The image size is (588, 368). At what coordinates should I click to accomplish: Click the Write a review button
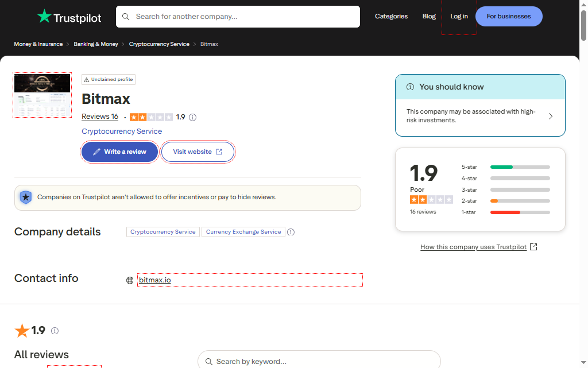pos(119,152)
